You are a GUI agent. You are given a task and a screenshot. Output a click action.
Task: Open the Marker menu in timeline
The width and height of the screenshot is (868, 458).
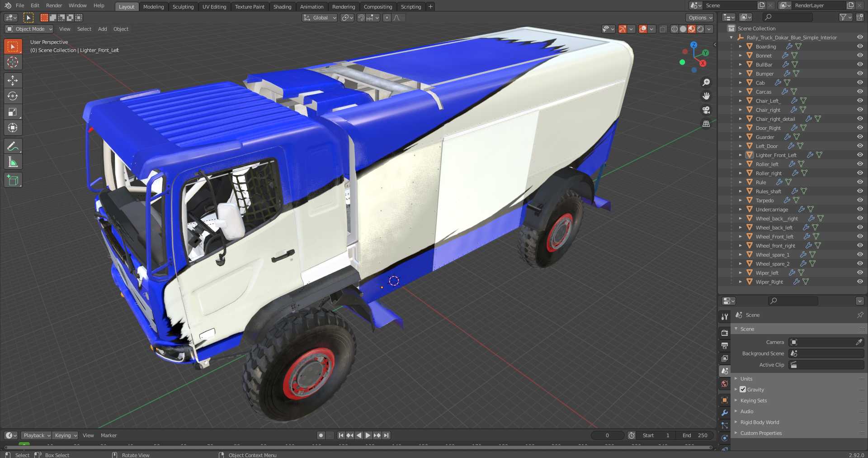click(108, 435)
